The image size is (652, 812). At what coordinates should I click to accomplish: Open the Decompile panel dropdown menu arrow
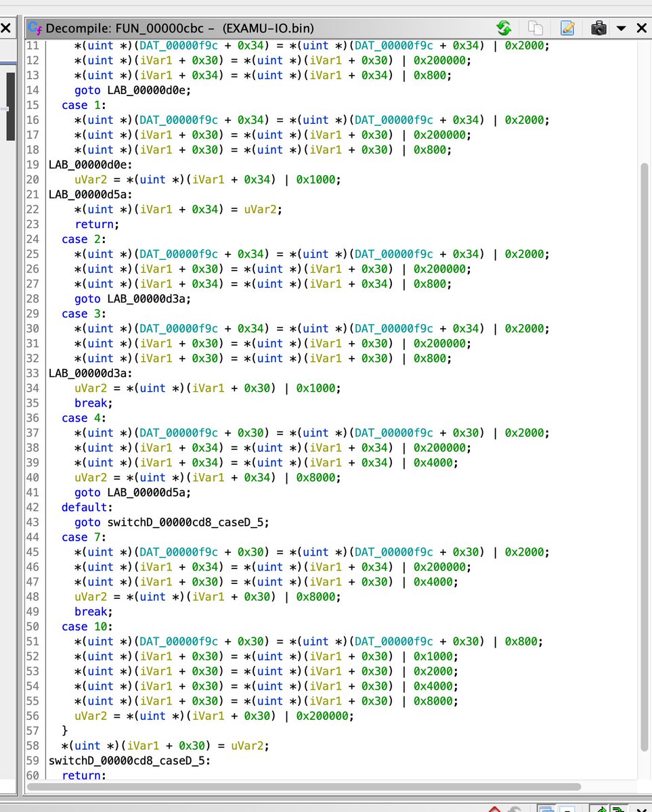click(x=621, y=28)
